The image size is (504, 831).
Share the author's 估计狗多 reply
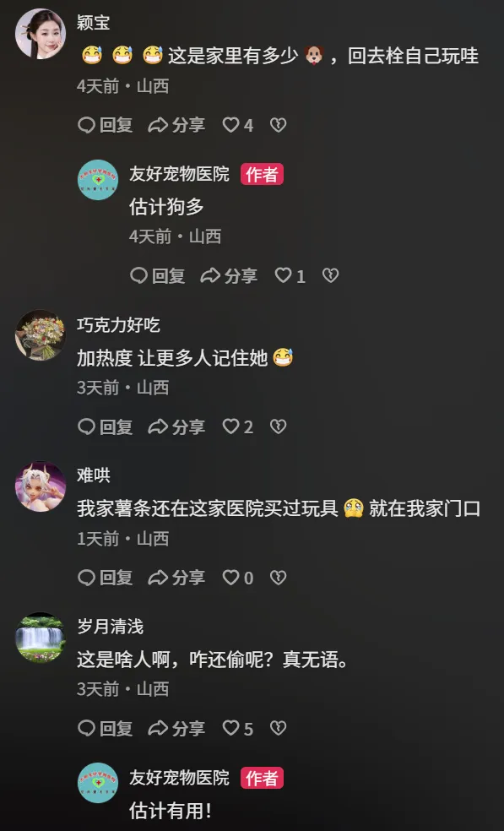point(229,275)
